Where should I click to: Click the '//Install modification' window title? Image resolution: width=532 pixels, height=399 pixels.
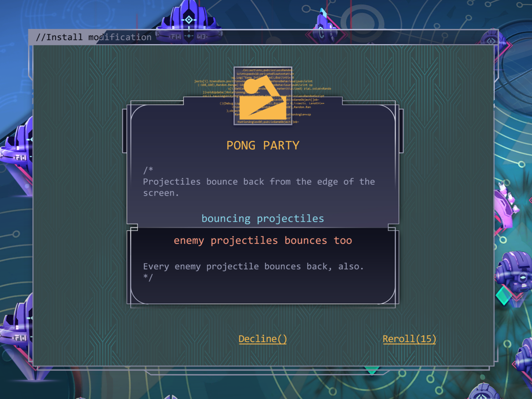pos(94,37)
